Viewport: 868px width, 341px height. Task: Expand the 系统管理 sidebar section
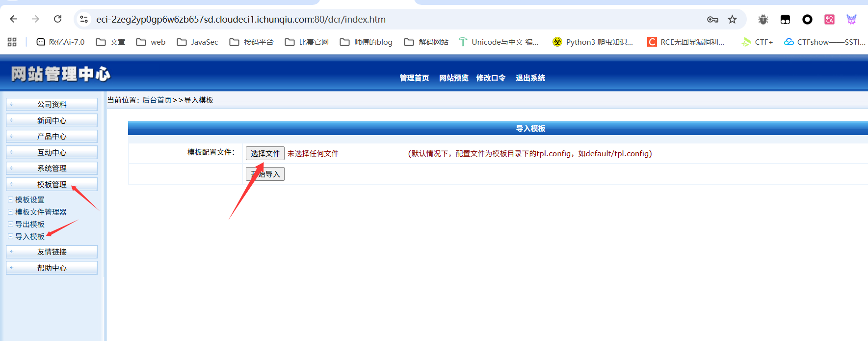(52, 168)
